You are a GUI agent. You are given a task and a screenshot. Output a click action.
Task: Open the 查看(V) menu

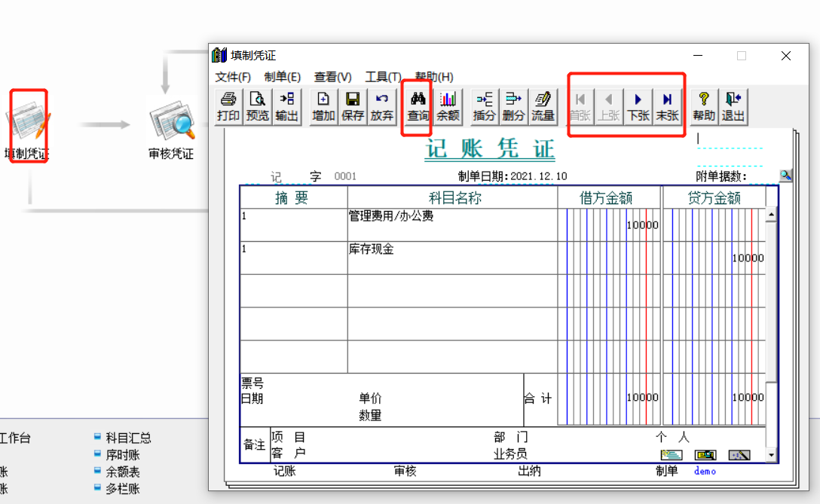(332, 77)
